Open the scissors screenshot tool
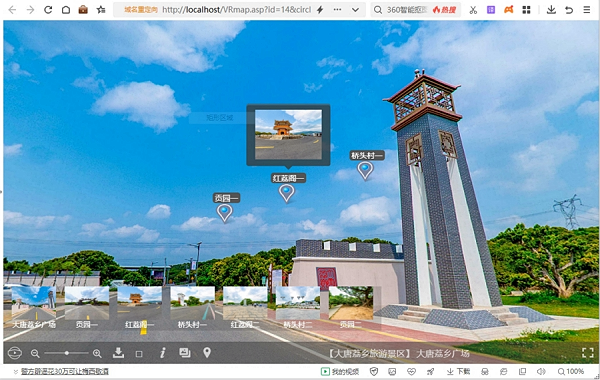This screenshot has height=380, width=600. point(473,10)
